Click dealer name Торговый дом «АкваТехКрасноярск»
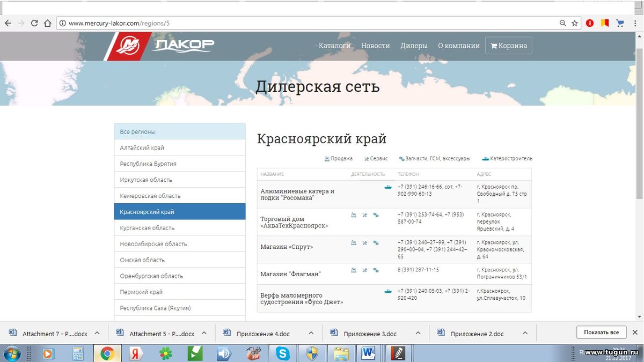 [x=294, y=222]
